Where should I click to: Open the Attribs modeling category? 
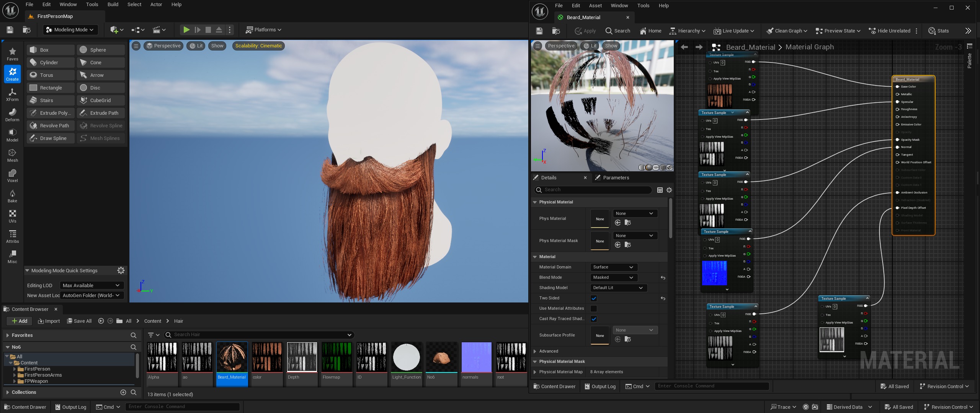(x=12, y=236)
